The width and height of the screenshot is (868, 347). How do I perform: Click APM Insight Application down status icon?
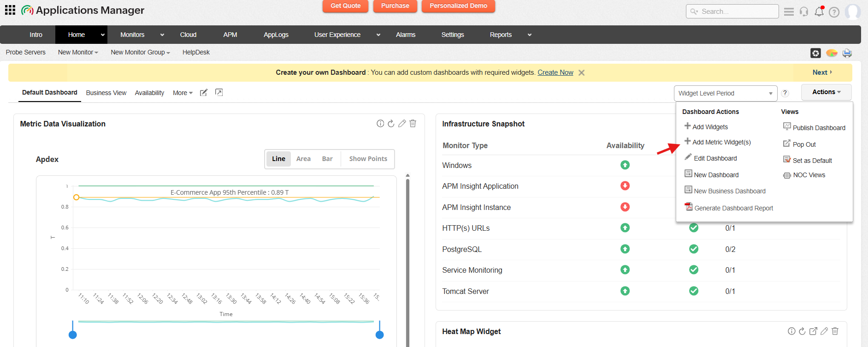(625, 185)
